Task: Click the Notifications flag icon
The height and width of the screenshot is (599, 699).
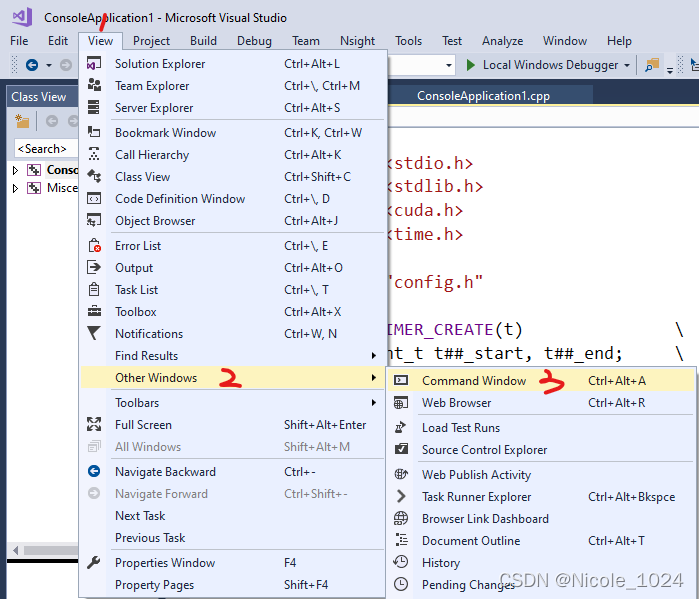Action: [x=94, y=333]
